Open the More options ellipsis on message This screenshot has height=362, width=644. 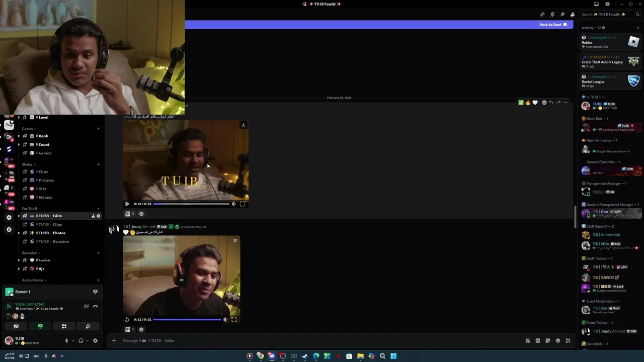pyautogui.click(x=566, y=103)
